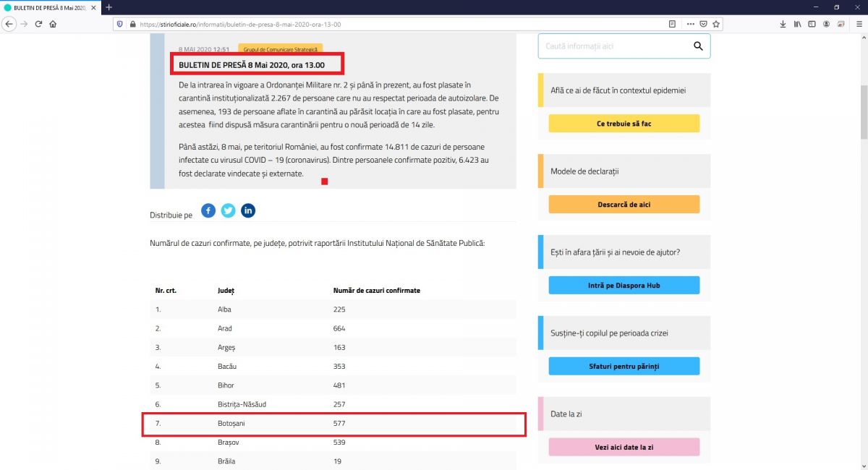The image size is (868, 470).
Task: Share the bulletin on LinkedIn
Action: [x=248, y=210]
